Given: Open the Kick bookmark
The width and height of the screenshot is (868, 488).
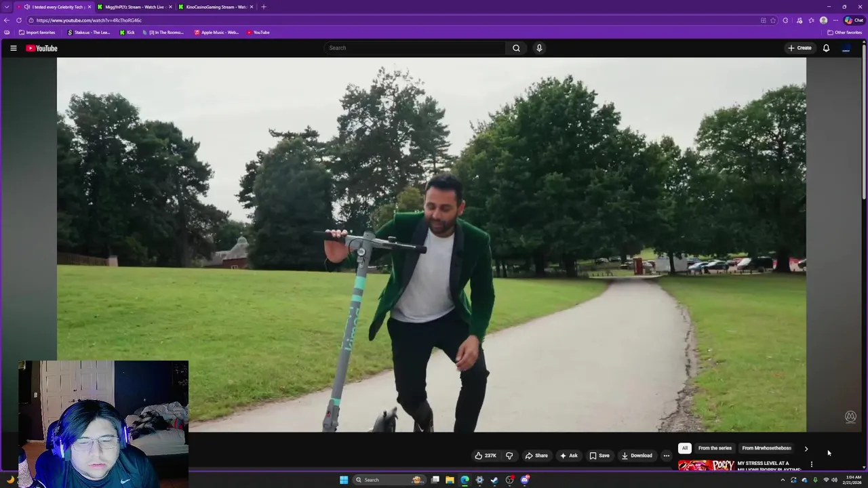Looking at the screenshot, I should pos(127,33).
